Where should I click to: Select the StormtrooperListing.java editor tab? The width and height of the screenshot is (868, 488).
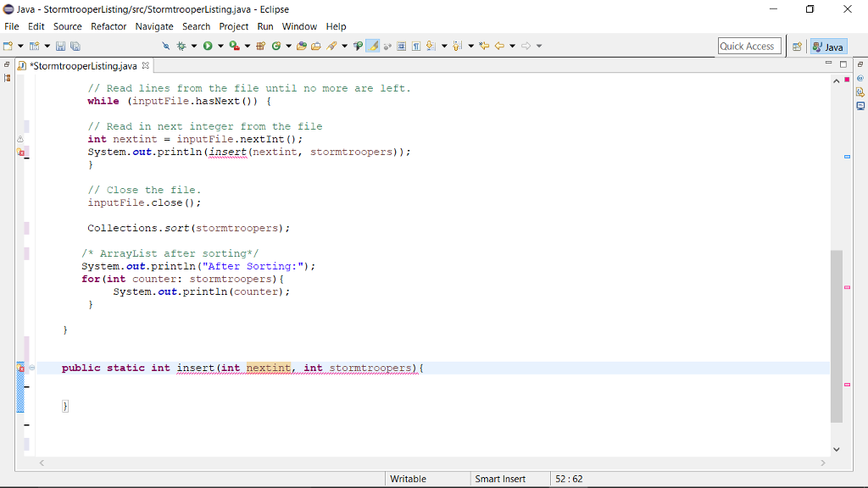tap(83, 66)
